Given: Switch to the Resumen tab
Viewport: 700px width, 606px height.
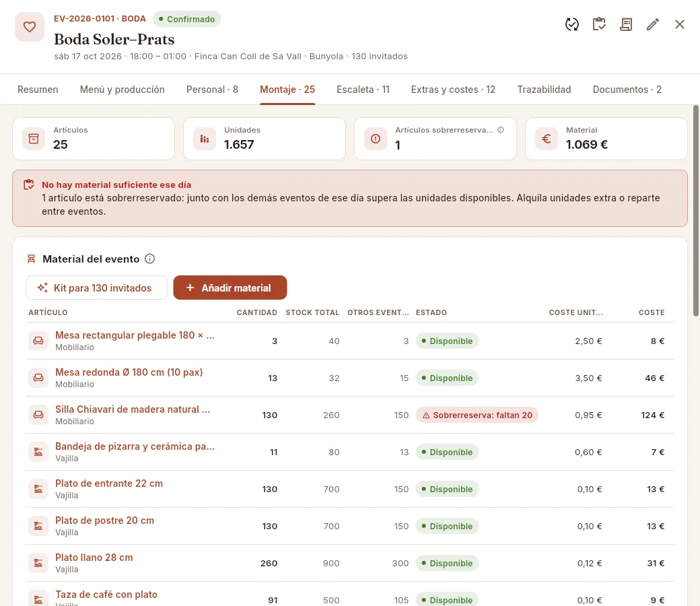Looking at the screenshot, I should pos(38,90).
